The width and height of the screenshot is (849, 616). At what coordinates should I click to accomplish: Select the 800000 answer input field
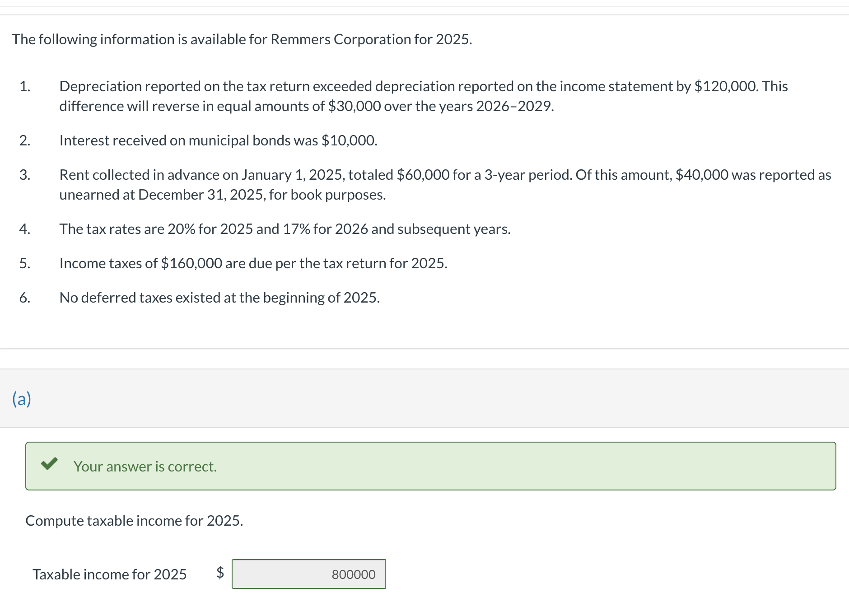point(308,574)
